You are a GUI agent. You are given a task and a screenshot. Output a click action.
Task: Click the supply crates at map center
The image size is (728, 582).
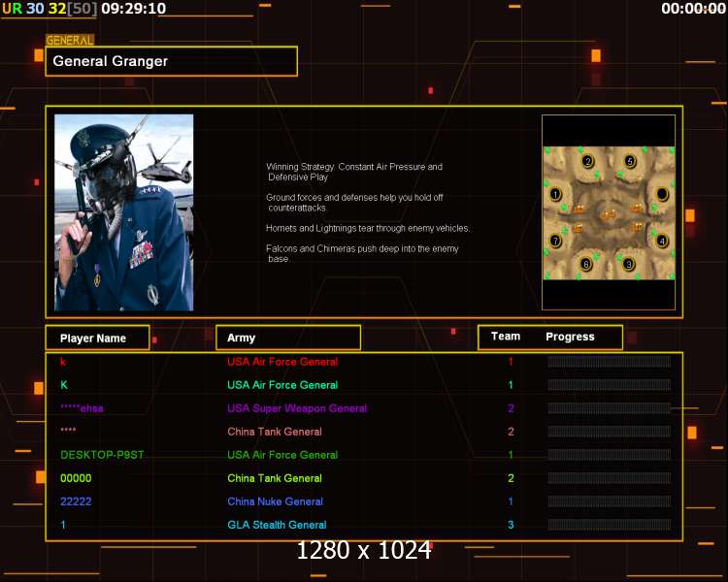tap(609, 214)
